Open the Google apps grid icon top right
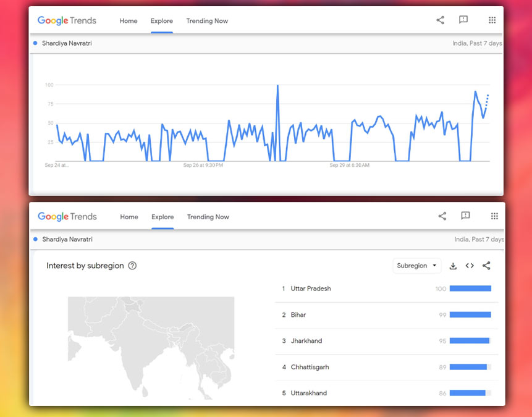The width and height of the screenshot is (532, 417). pos(492,20)
